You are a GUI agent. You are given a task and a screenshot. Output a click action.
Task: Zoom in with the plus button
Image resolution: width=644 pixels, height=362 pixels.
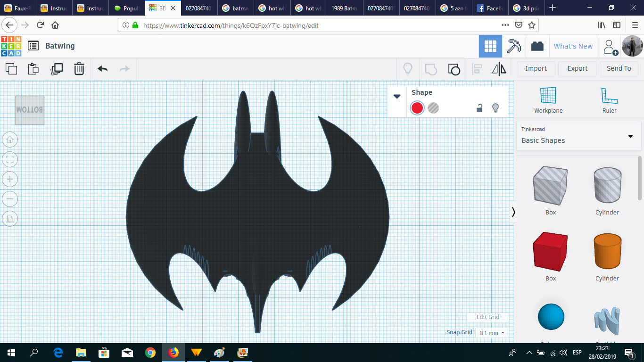[x=10, y=179]
